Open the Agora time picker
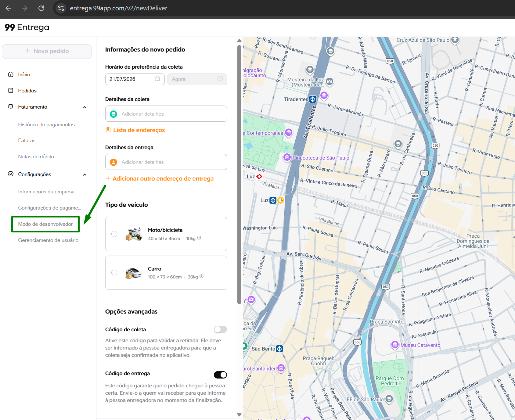 point(197,79)
